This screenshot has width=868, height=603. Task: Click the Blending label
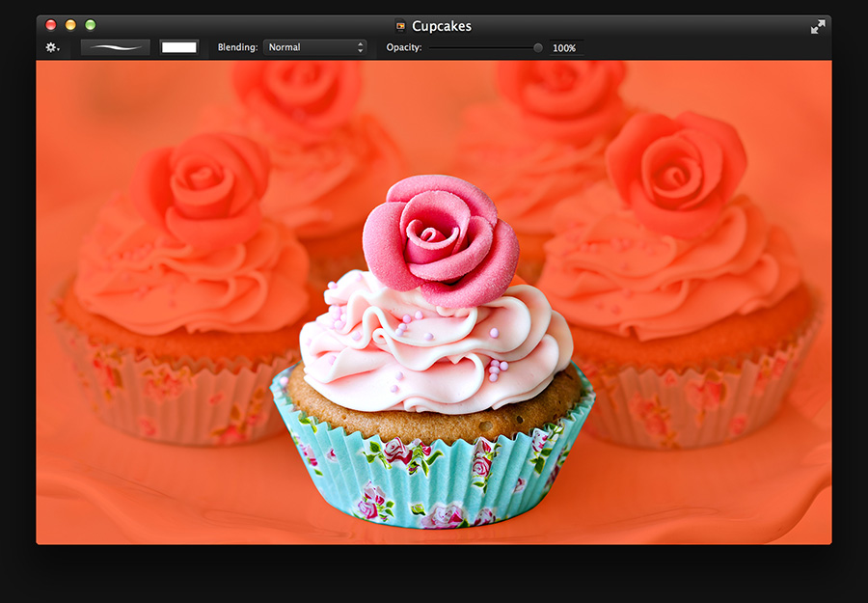237,47
